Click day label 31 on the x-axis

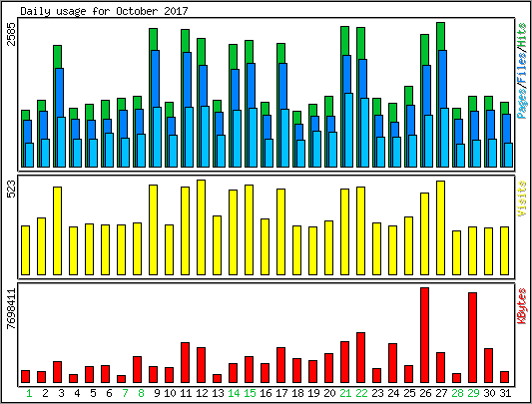pos(505,393)
